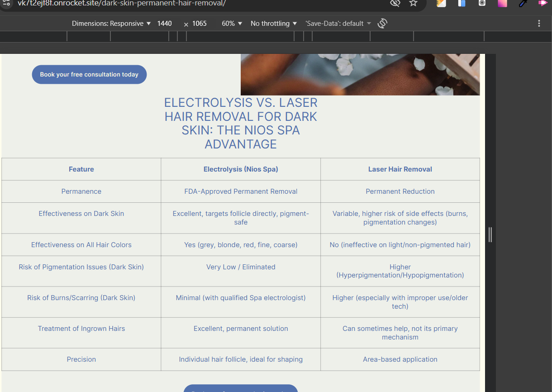Click the address bar URL text
552x392 pixels.
click(x=121, y=3)
